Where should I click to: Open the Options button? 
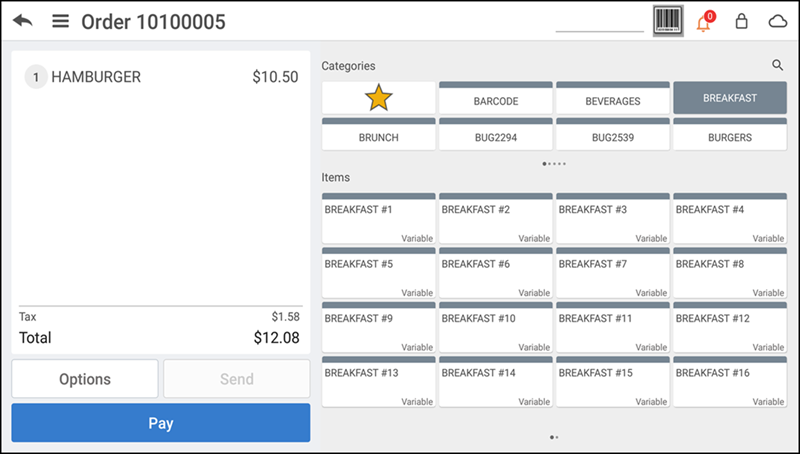coord(85,379)
